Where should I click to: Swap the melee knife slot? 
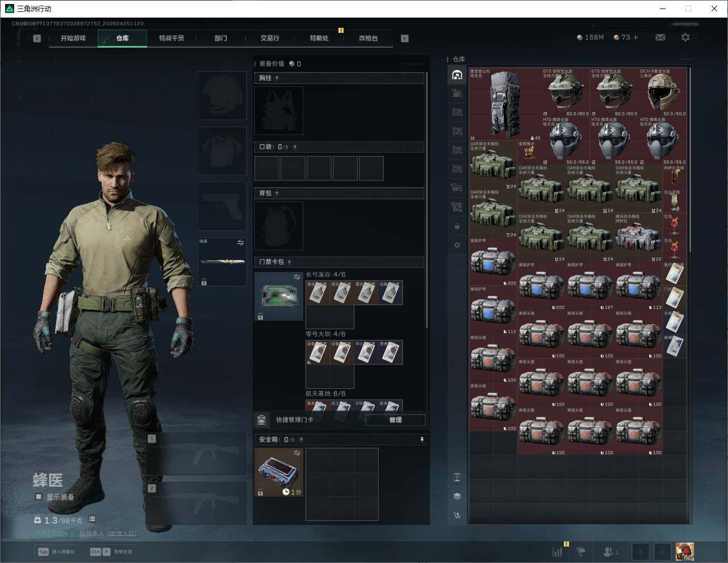[240, 243]
